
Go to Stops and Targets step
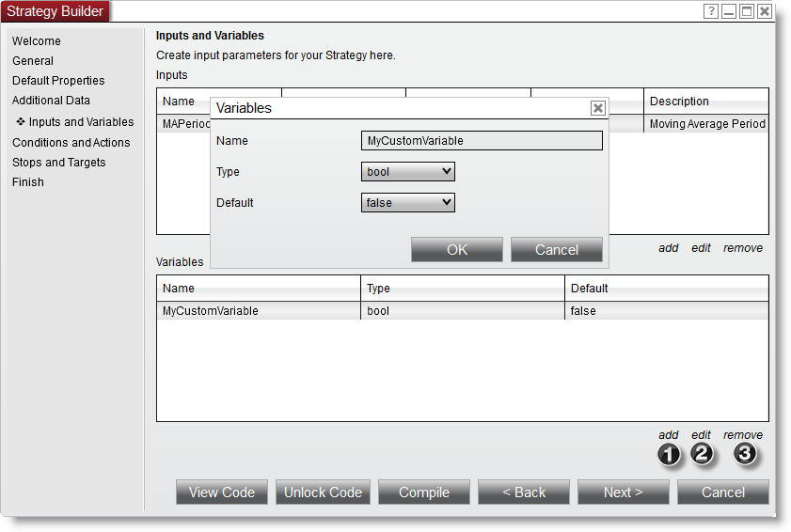tap(59, 163)
